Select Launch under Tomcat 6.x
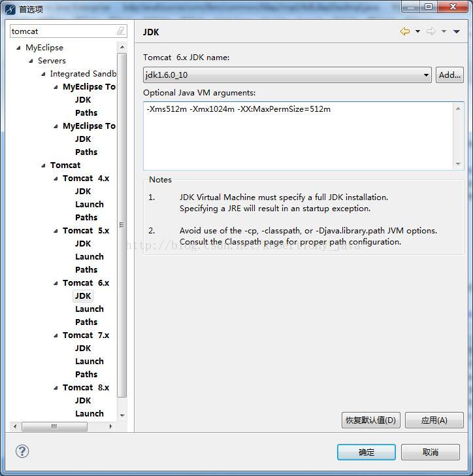The width and height of the screenshot is (473, 476). point(90,309)
